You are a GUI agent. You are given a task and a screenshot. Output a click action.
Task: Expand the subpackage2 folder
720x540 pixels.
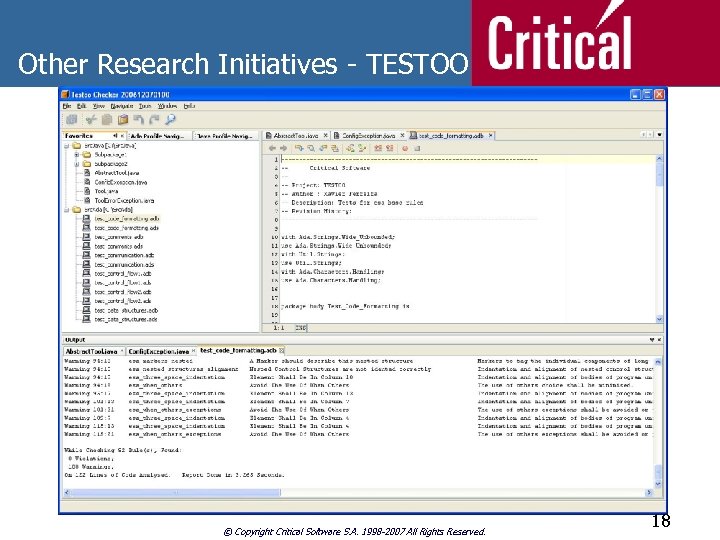tap(77, 164)
